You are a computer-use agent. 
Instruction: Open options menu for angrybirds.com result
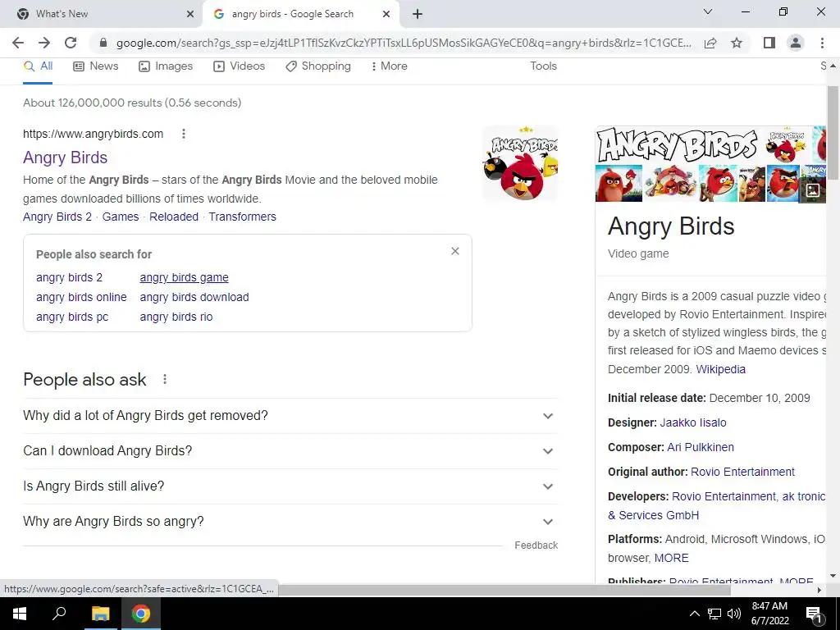pyautogui.click(x=183, y=134)
